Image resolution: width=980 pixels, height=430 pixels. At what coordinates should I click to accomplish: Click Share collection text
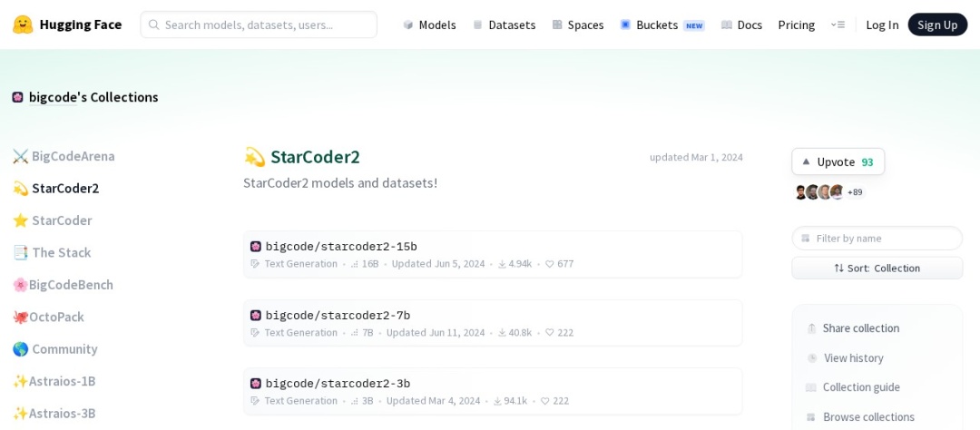[860, 328]
